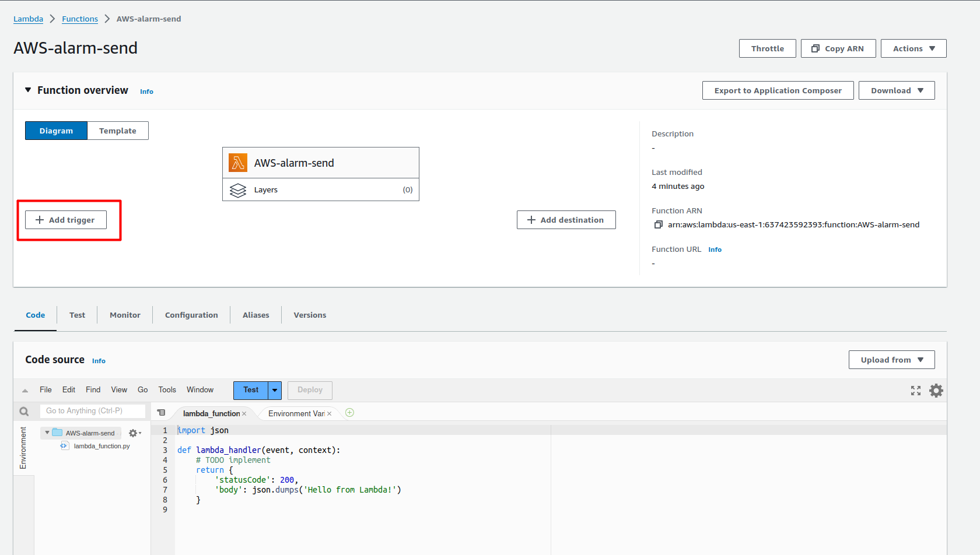Image resolution: width=980 pixels, height=555 pixels.
Task: Click the Layers stack icon
Action: (238, 190)
